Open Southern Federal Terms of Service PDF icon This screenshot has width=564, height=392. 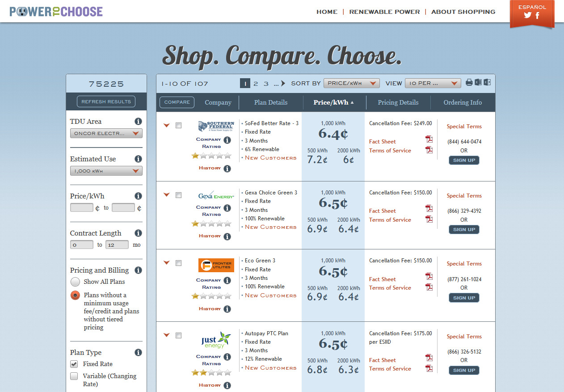429,150
